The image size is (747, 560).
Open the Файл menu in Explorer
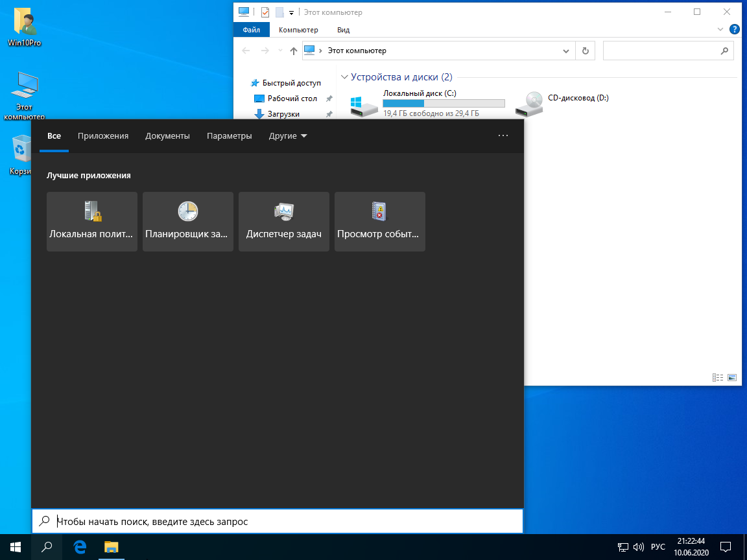[251, 30]
